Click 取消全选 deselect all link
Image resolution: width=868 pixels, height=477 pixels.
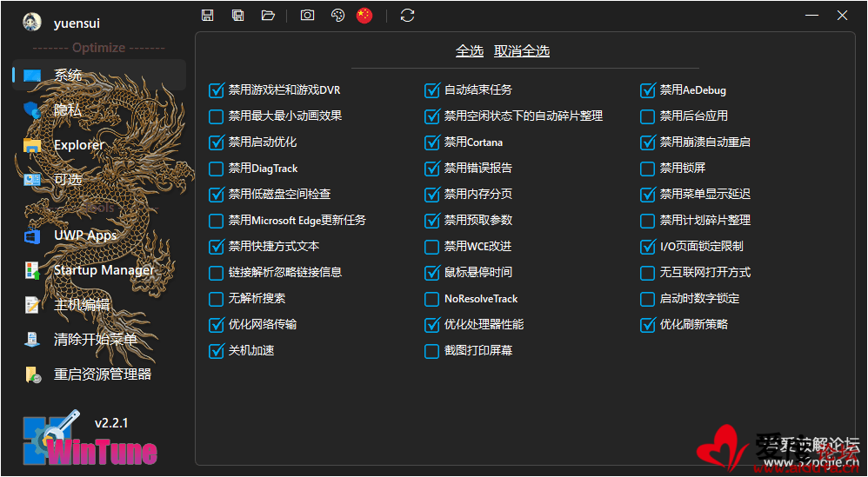522,51
